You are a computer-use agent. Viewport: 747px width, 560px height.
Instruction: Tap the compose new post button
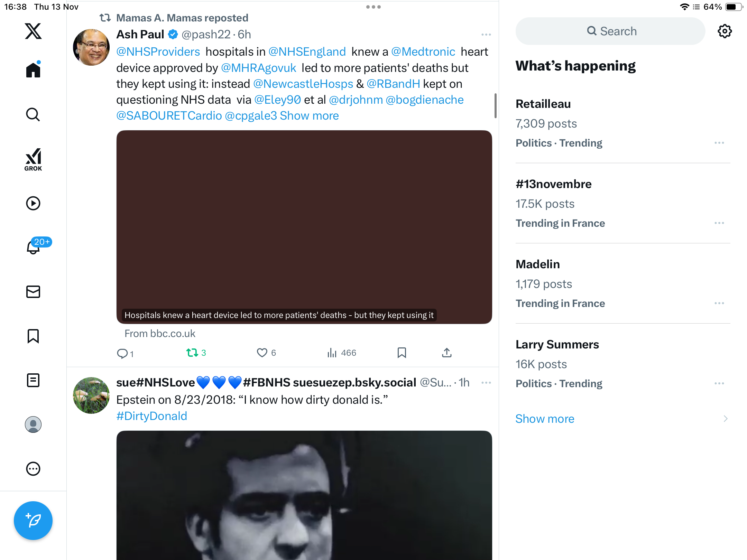(x=33, y=520)
